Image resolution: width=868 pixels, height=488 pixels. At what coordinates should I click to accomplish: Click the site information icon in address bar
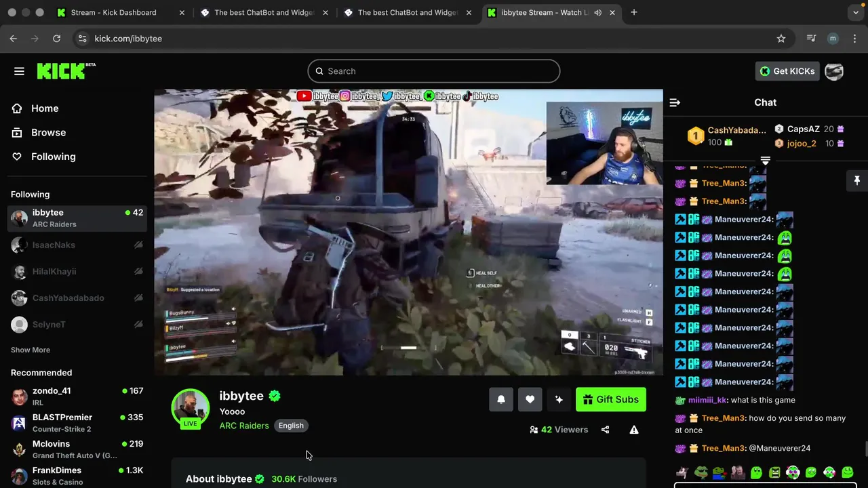point(82,39)
